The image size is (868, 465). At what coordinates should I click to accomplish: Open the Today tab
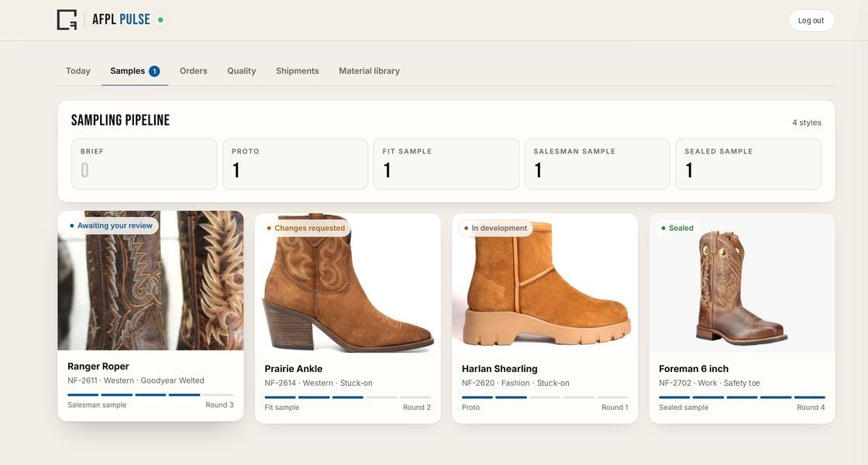(x=78, y=71)
